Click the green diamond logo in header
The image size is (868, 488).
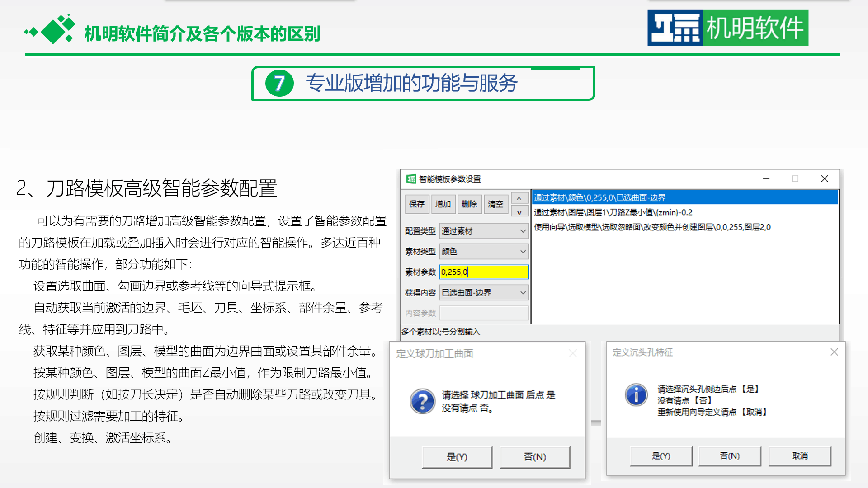click(51, 29)
